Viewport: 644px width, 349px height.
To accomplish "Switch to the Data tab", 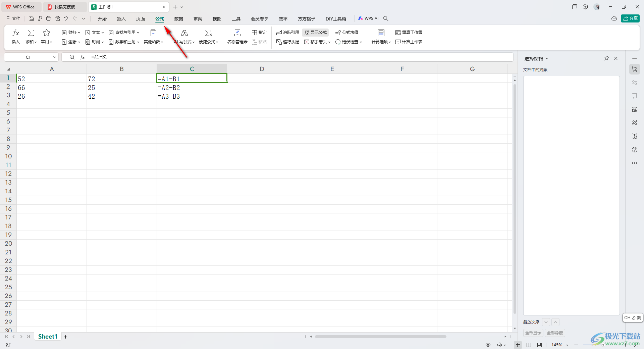I will point(179,19).
